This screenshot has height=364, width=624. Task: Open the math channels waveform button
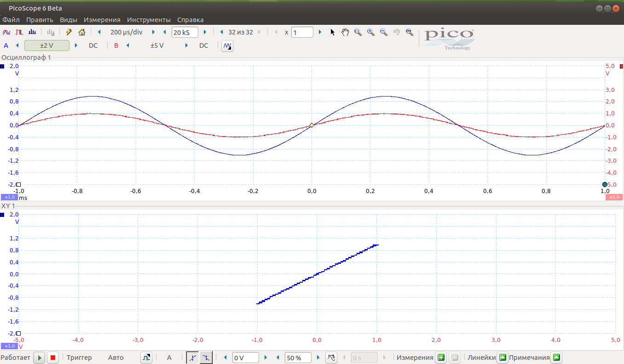227,46
